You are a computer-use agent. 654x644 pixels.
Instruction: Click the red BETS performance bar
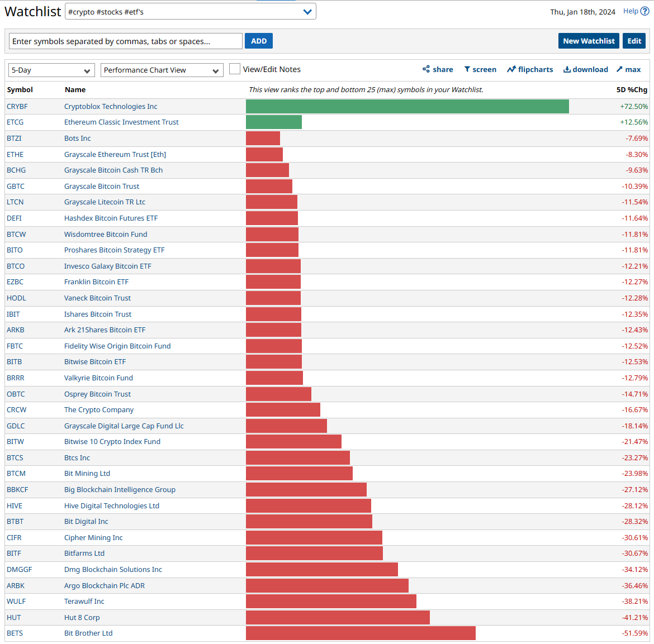point(361,633)
